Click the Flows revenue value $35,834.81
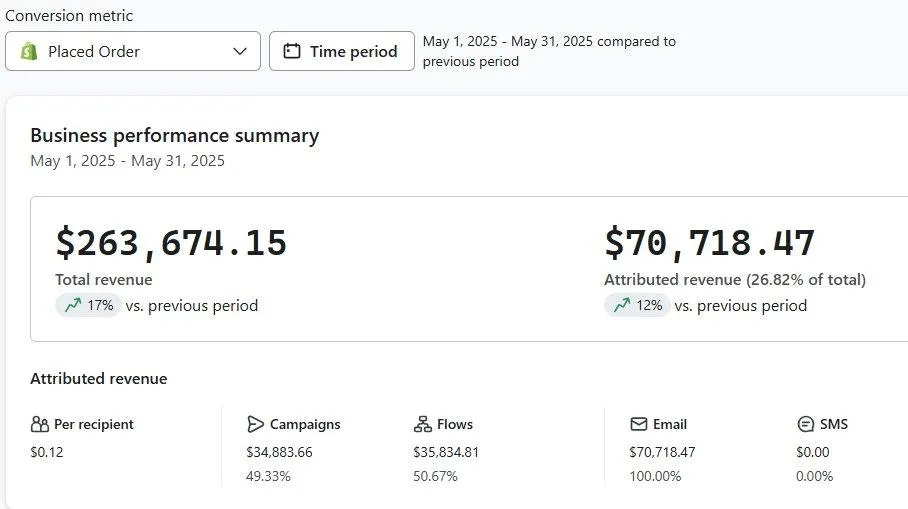The height and width of the screenshot is (509, 908). click(446, 452)
